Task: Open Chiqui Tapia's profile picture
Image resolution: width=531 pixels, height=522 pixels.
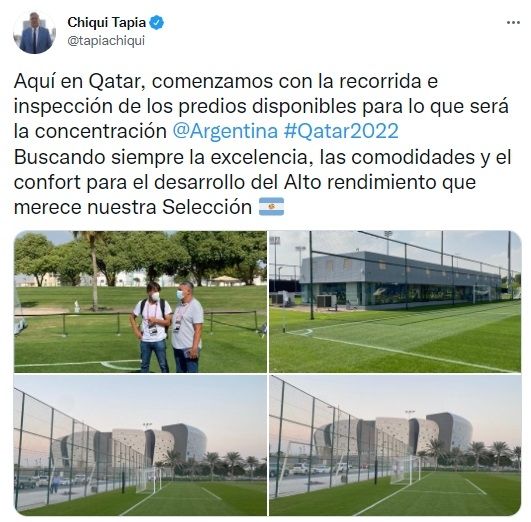Action: [35, 33]
